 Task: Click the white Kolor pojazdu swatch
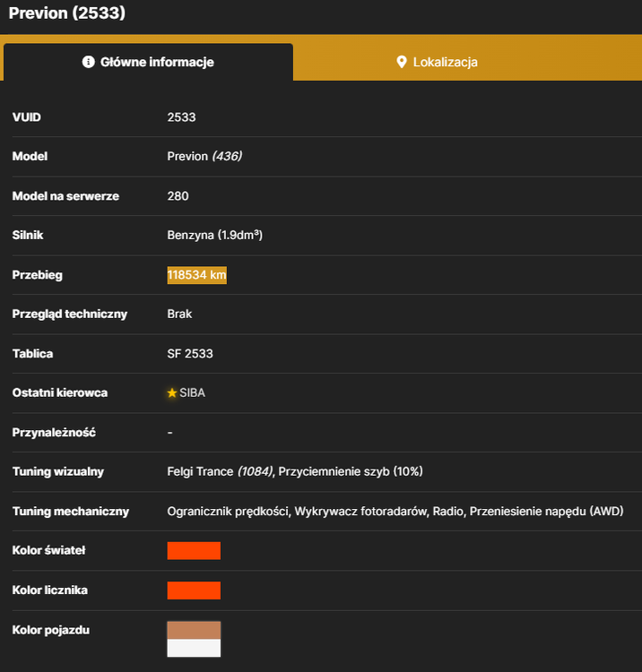(x=194, y=648)
